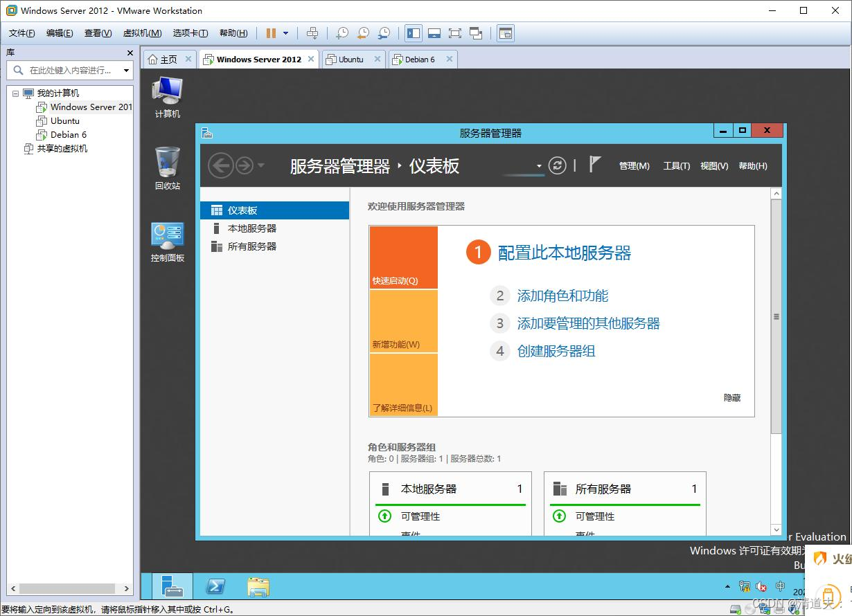Click the 添加要管理的其他服务器 link

click(x=588, y=324)
